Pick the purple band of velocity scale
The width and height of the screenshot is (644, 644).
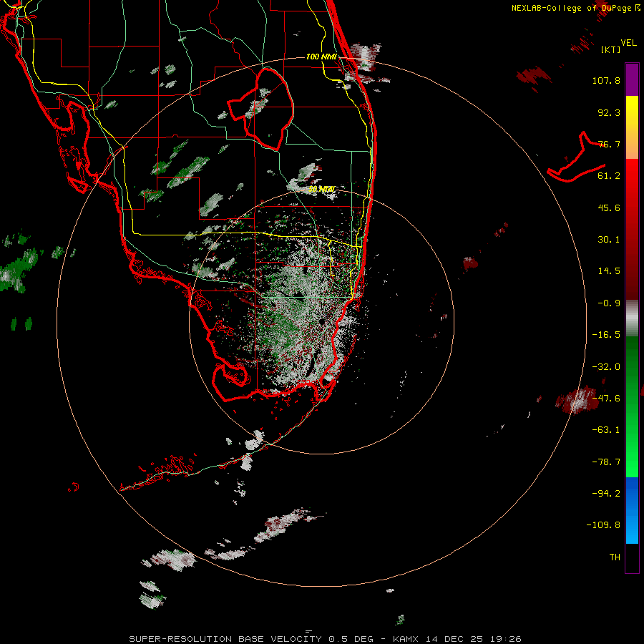(632, 79)
